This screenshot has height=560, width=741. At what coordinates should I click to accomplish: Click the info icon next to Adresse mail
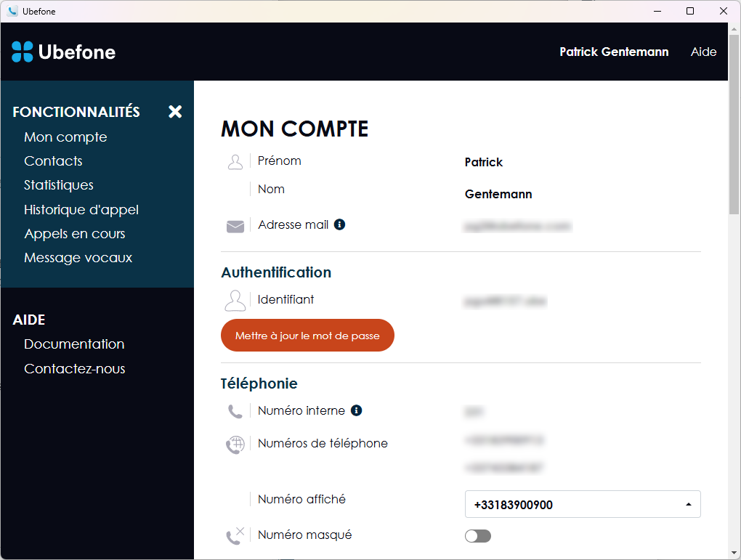(339, 224)
